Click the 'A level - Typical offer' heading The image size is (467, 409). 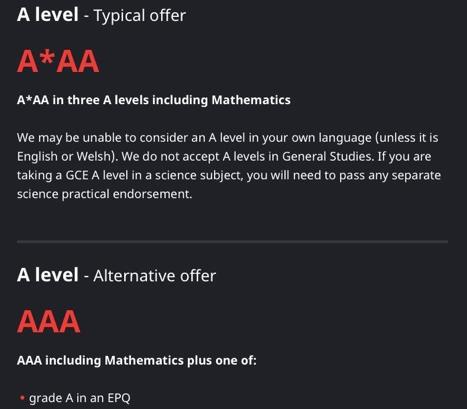101,15
